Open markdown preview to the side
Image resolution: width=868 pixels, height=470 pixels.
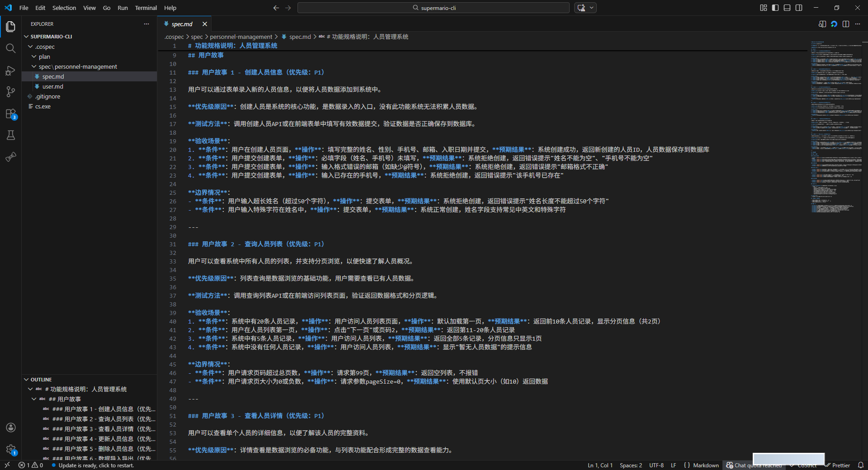click(x=822, y=24)
